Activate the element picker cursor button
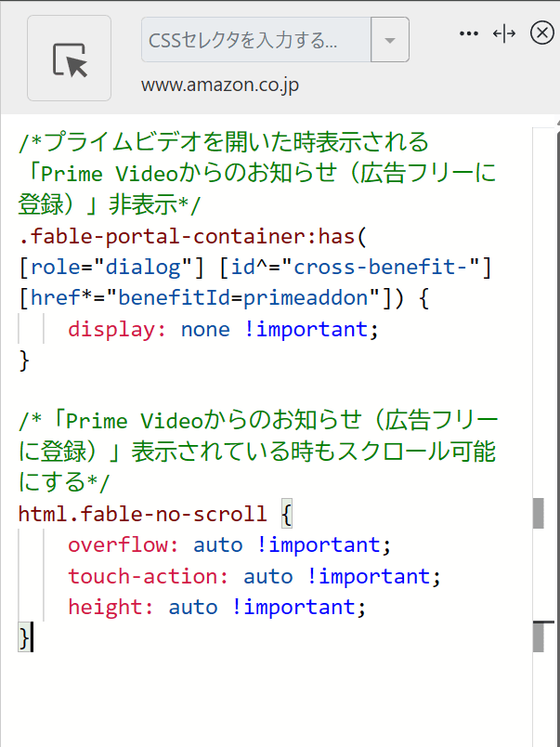The width and height of the screenshot is (560, 747). [x=69, y=59]
